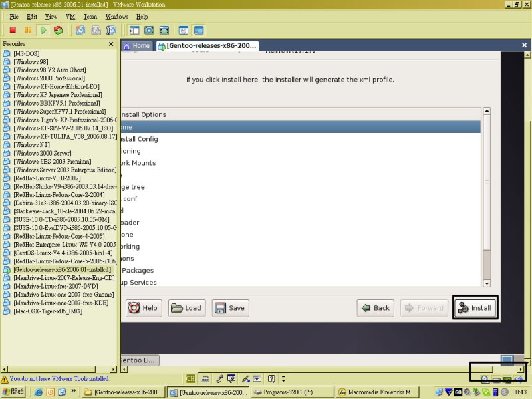Click the scroll down arrow of Install Options list
This screenshot has height=399, width=532.
tap(487, 283)
